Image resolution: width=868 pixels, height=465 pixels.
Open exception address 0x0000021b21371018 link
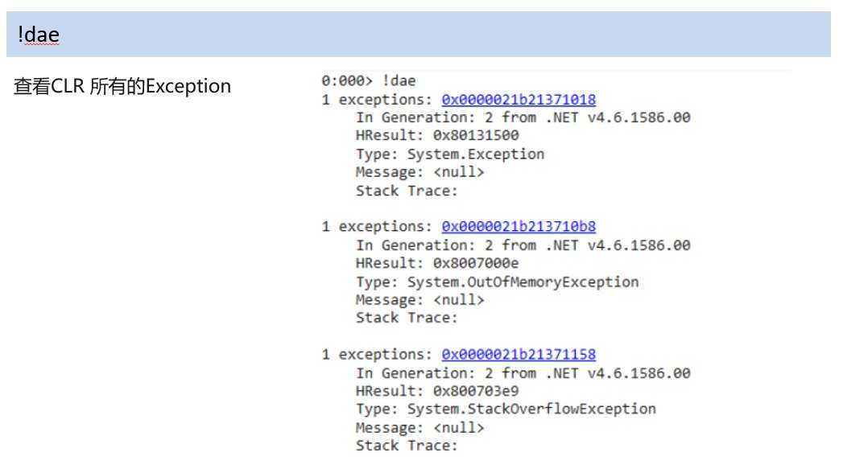pos(519,100)
